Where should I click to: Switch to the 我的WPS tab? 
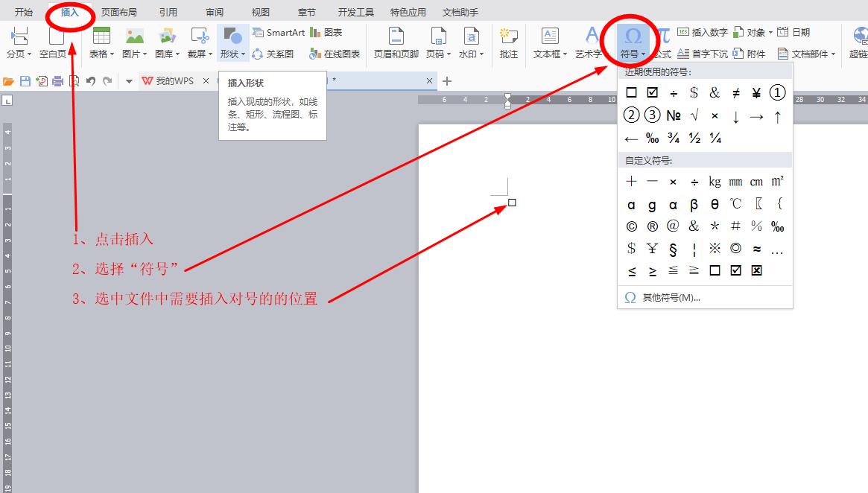click(169, 80)
